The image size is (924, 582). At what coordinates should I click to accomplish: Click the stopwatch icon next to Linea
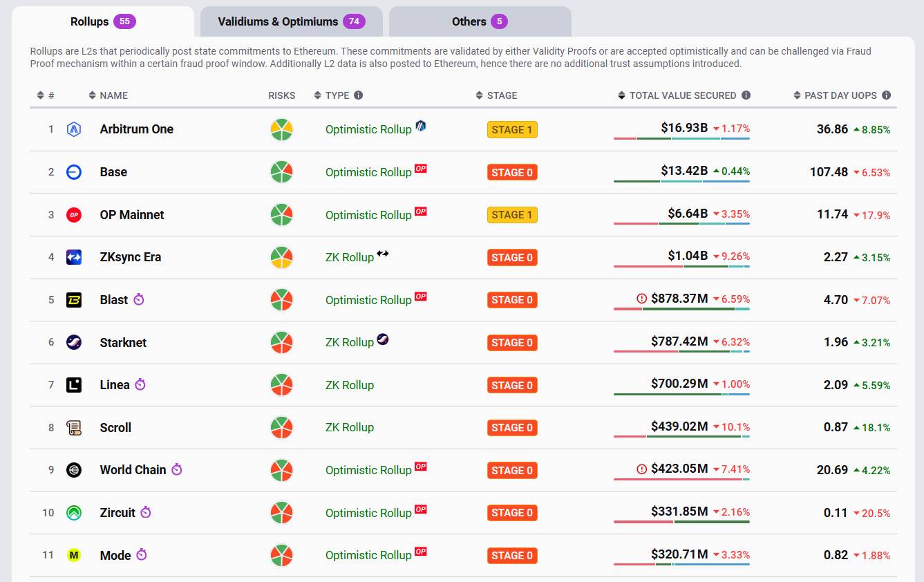[140, 384]
